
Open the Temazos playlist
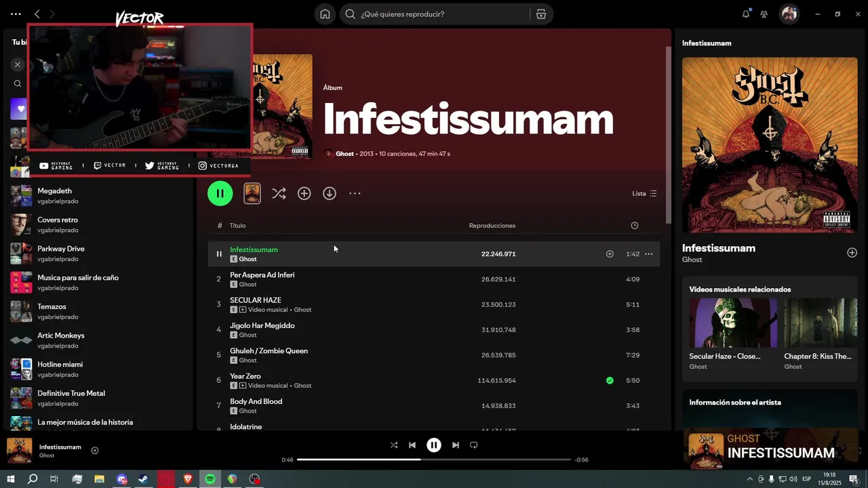[x=98, y=311]
